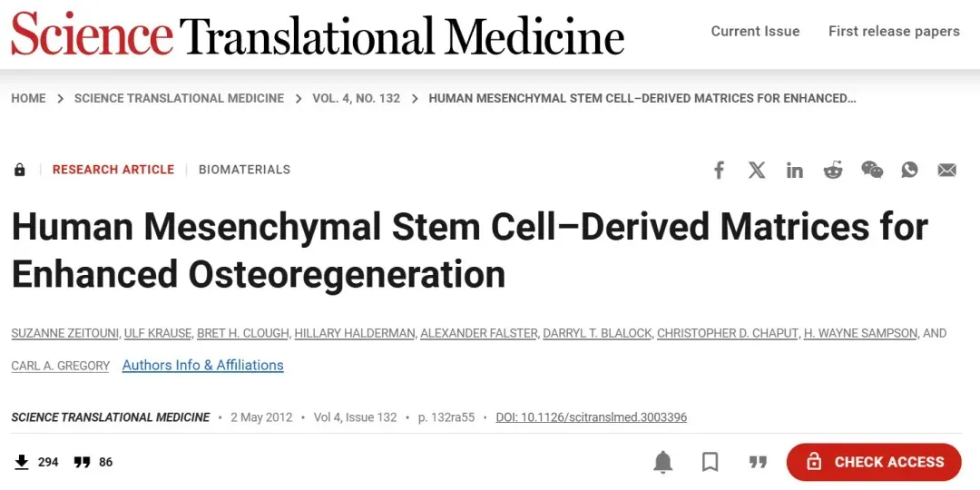Screen dimensions: 980x490
Task: Share article on Reddit
Action: (x=832, y=170)
